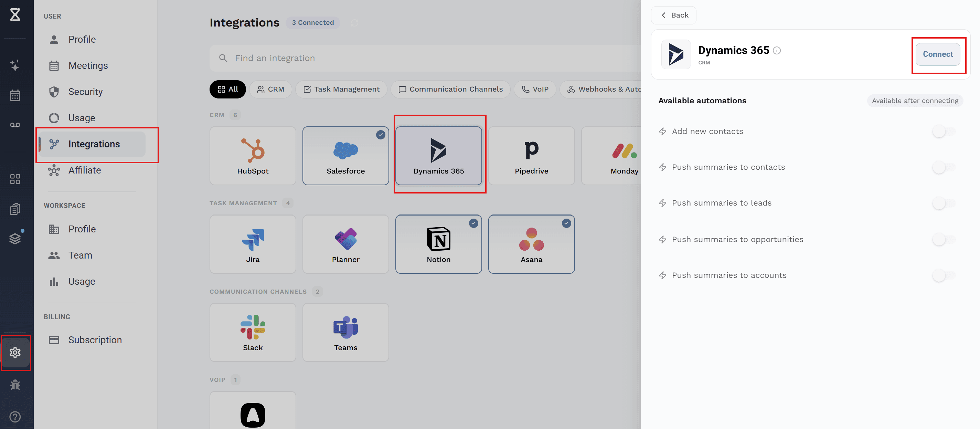
Task: Click the Notion connected checkmark badge
Action: (473, 223)
